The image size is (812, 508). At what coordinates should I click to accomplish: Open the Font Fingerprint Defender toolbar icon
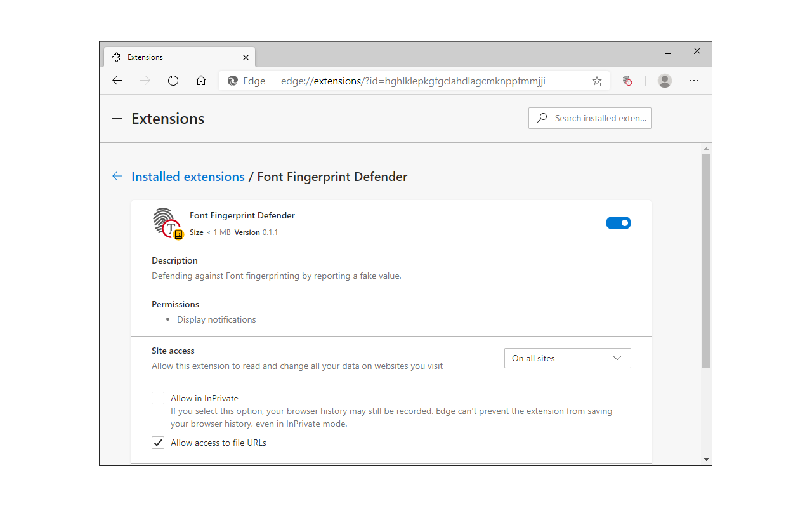(627, 81)
